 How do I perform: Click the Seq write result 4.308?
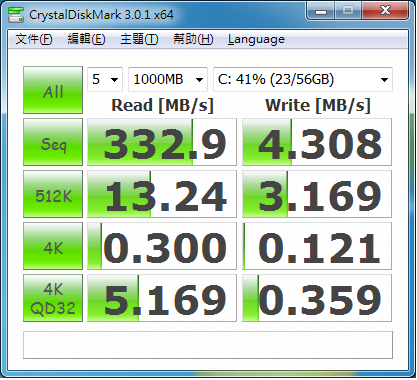coord(317,142)
